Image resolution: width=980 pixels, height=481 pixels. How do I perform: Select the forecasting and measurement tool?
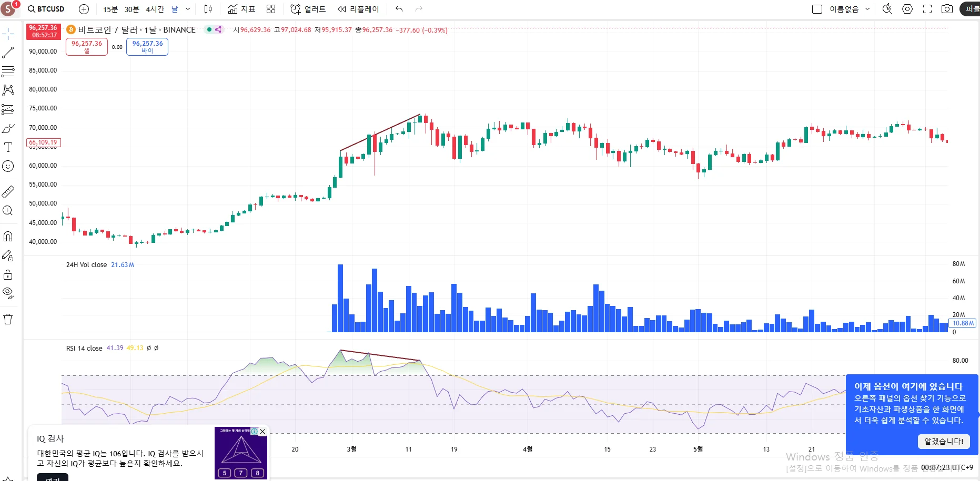(8, 109)
